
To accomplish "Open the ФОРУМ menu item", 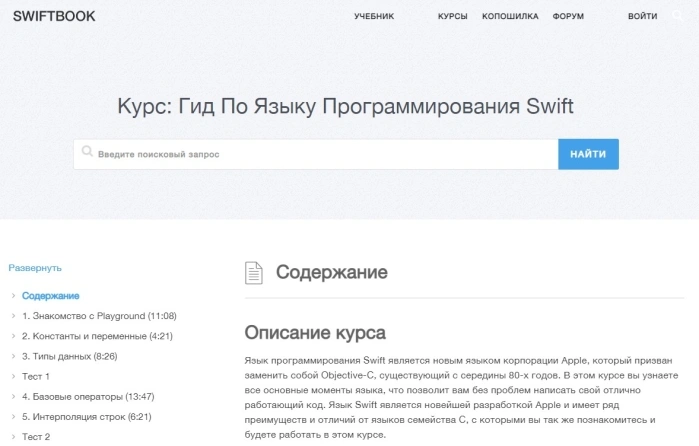I will point(568,16).
